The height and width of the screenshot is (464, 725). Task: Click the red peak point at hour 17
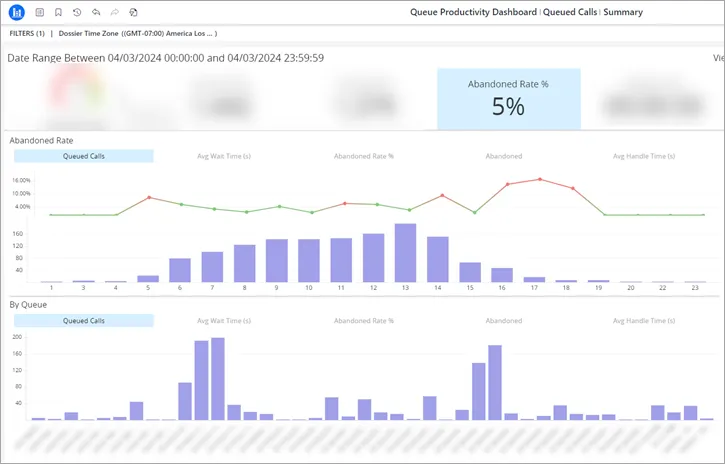tap(540, 179)
